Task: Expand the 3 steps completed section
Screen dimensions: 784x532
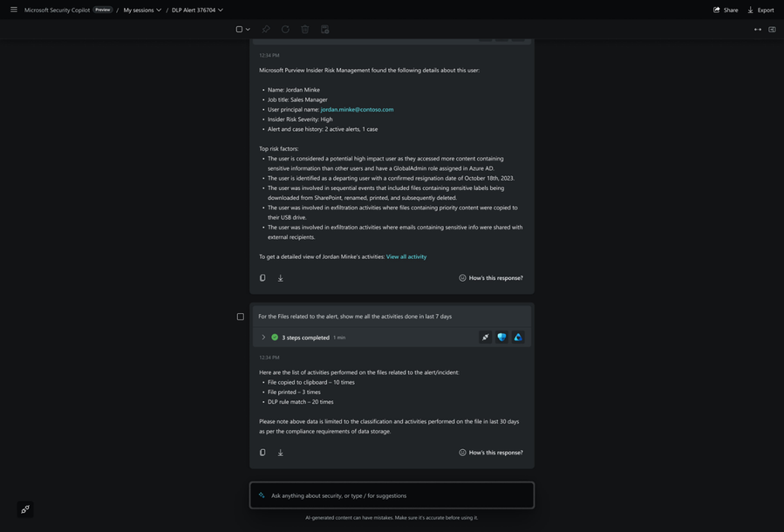Action: [263, 338]
